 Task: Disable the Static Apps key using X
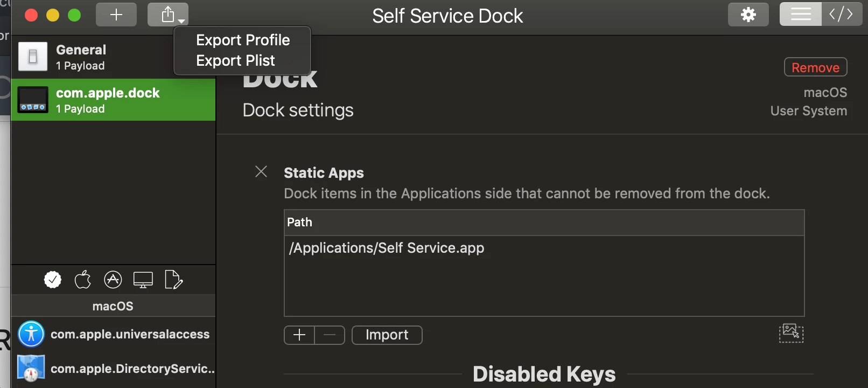click(261, 172)
